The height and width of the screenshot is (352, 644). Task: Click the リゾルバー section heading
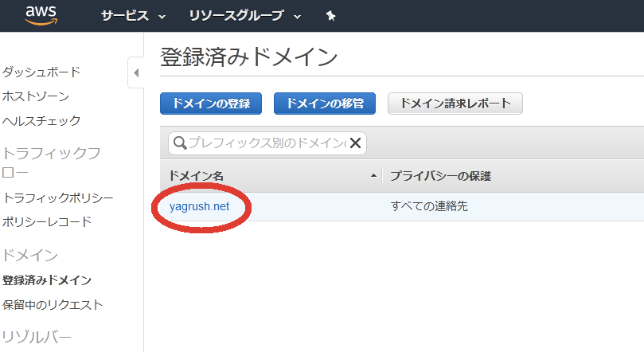click(x=37, y=337)
